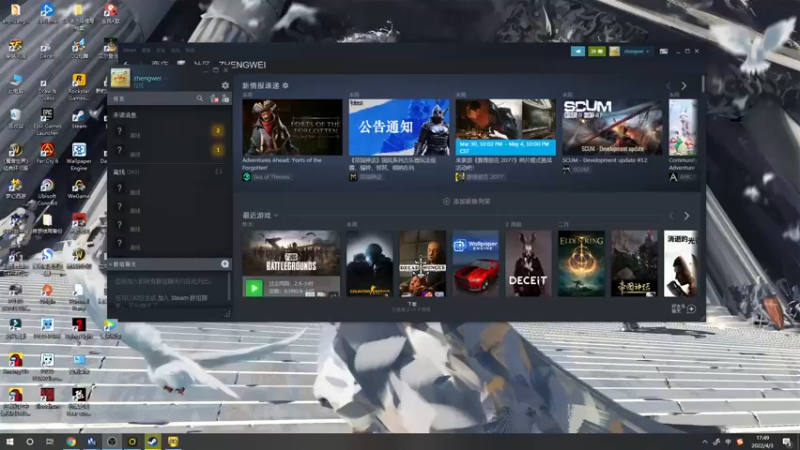Click the OBS icon in the taskbar
This screenshot has height=450, width=800.
(112, 442)
